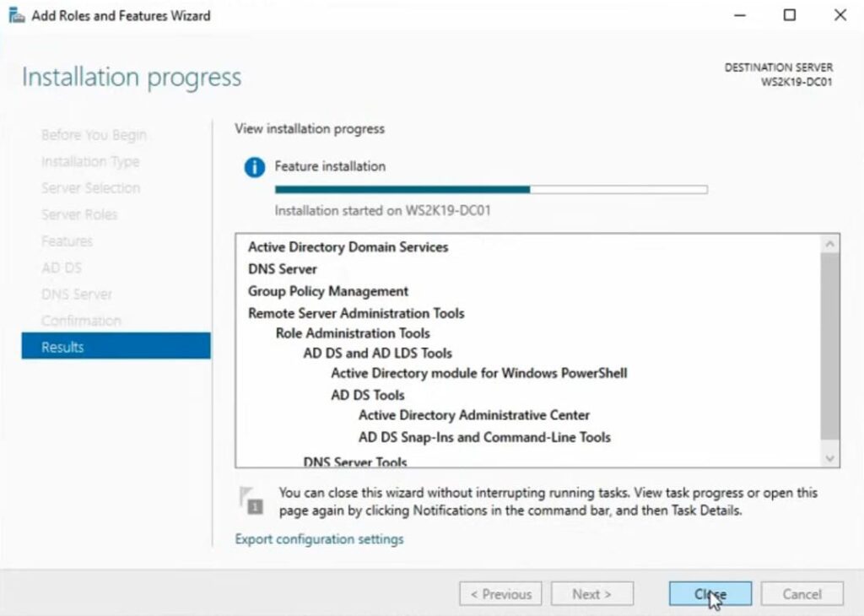Select Active Directory Domain Services entry
This screenshot has height=616, width=864.
[x=348, y=247]
